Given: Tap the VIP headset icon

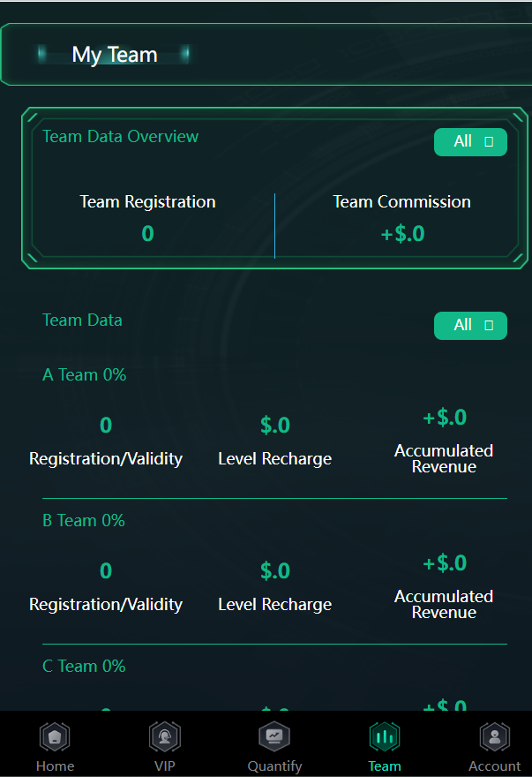Looking at the screenshot, I should click(164, 736).
